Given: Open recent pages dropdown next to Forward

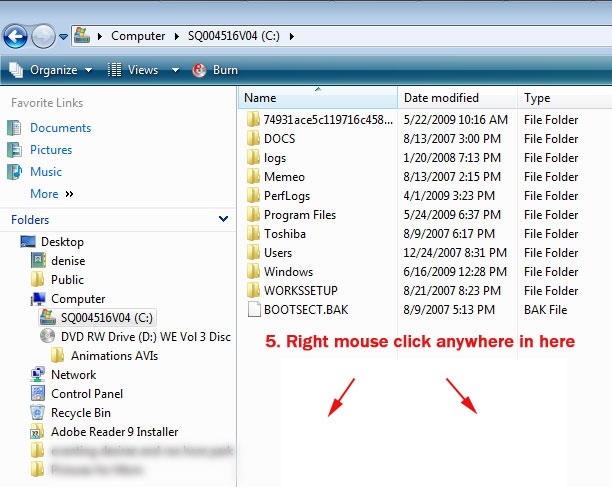Looking at the screenshot, I should tap(64, 37).
